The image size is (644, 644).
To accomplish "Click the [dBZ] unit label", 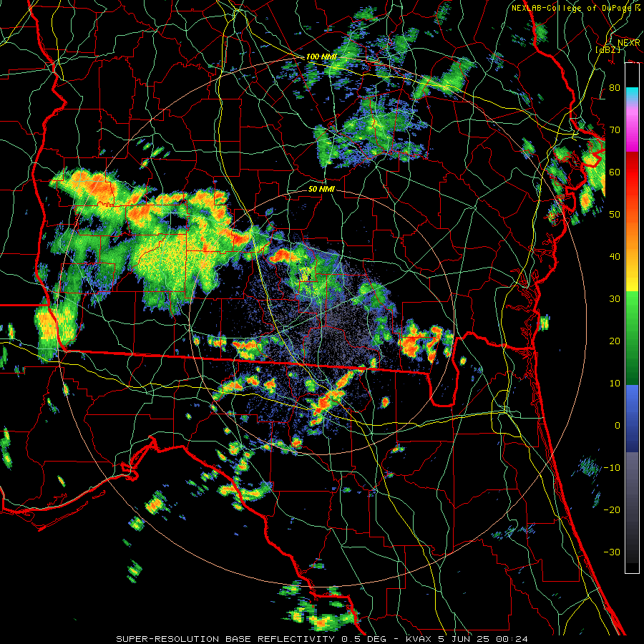I will (x=608, y=49).
